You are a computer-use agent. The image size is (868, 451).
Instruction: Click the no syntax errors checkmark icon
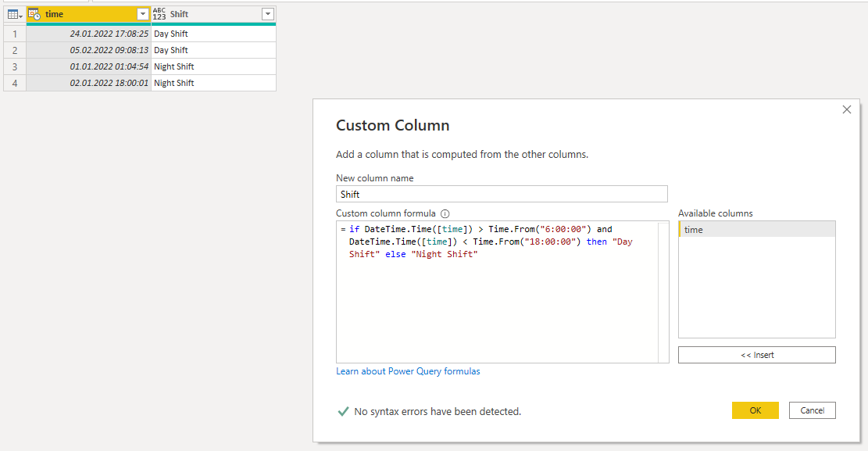pyautogui.click(x=343, y=412)
